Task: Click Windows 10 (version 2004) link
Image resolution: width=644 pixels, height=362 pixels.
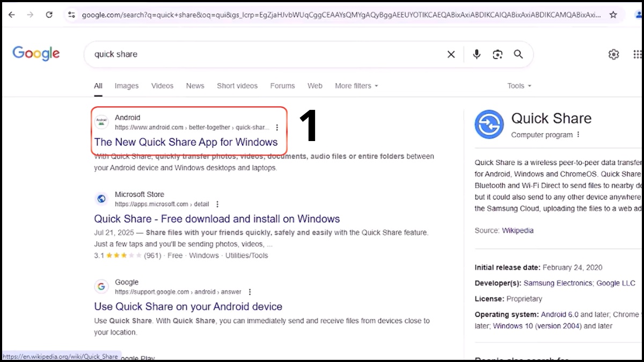Action: coord(537,326)
